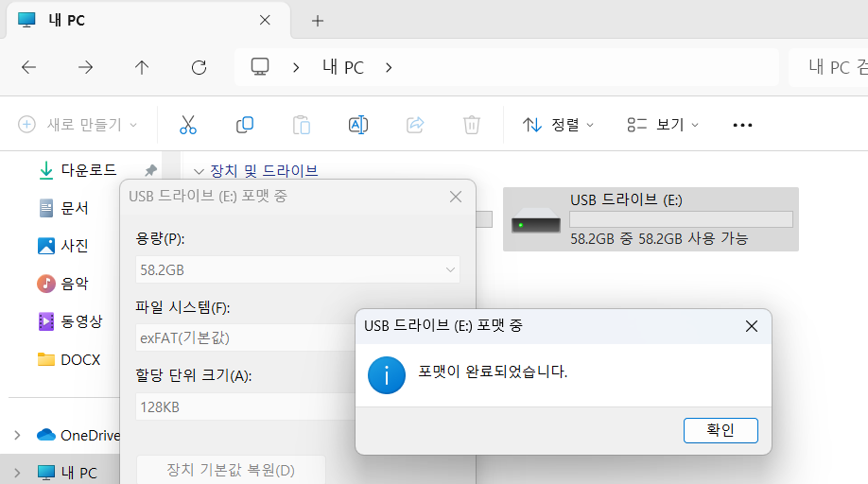This screenshot has height=484, width=868.
Task: Click the USB drive capacity bar
Action: click(681, 219)
